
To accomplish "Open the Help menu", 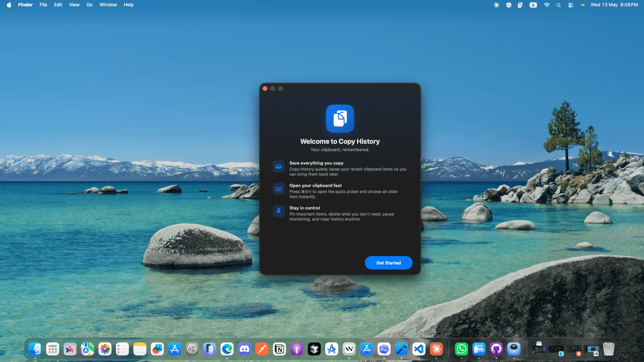I will 128,5.
